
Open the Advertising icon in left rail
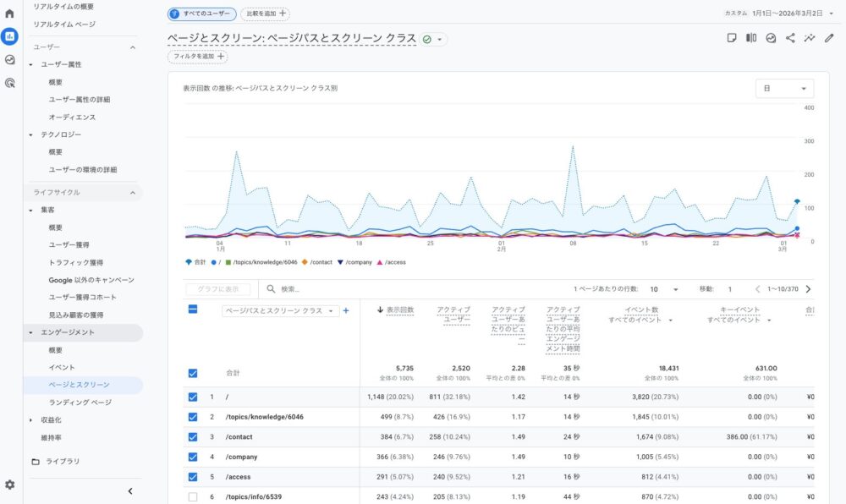pyautogui.click(x=9, y=83)
